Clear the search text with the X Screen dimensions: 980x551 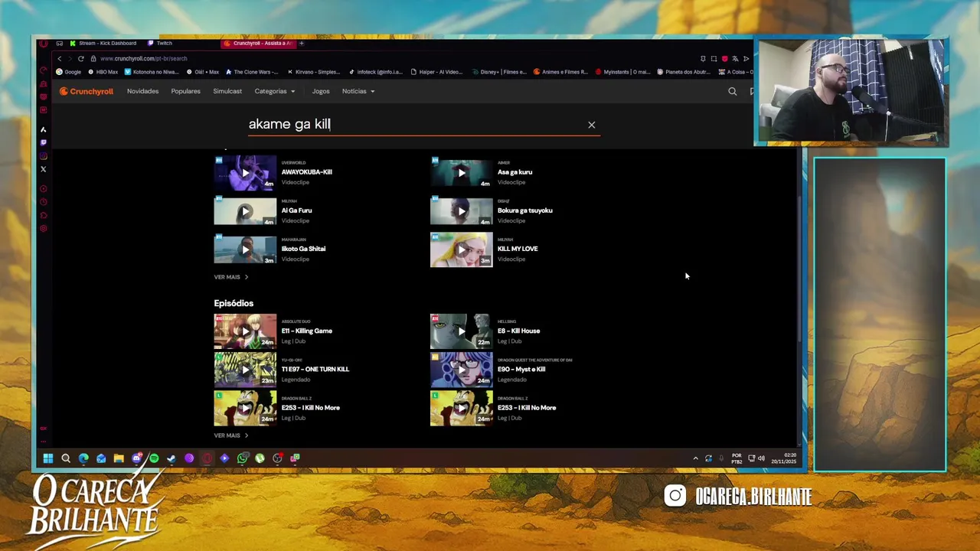(592, 125)
